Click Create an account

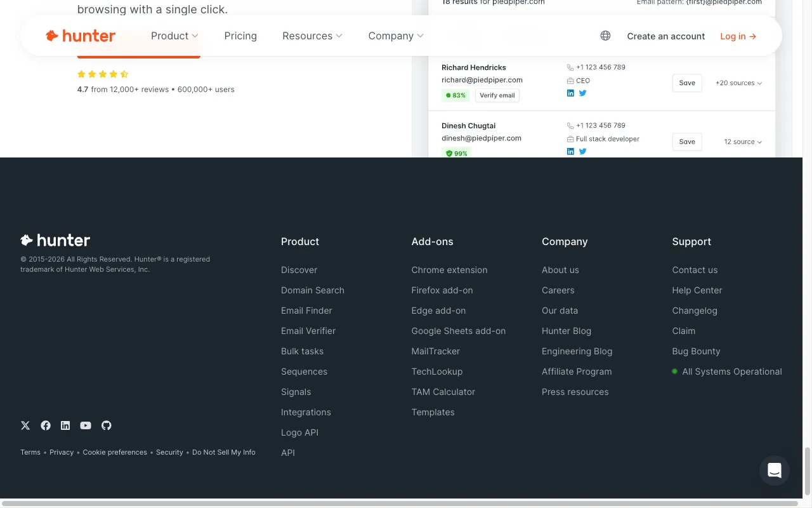click(665, 36)
